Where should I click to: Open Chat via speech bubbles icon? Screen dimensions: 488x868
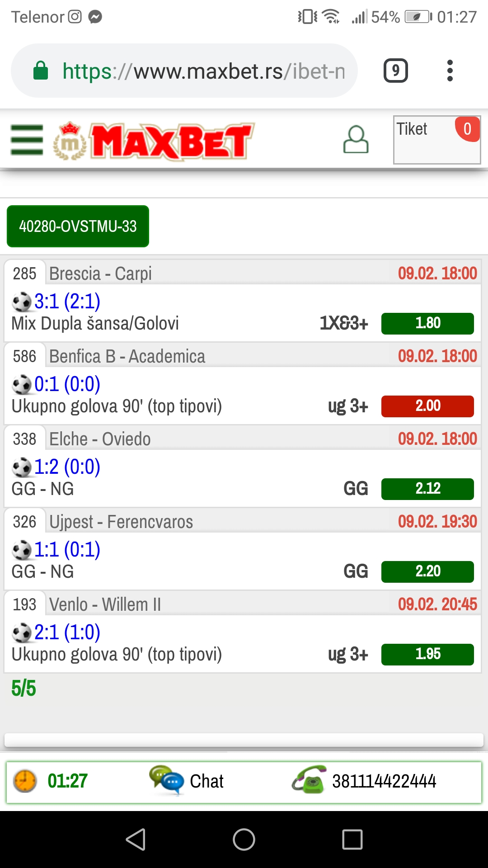[167, 780]
